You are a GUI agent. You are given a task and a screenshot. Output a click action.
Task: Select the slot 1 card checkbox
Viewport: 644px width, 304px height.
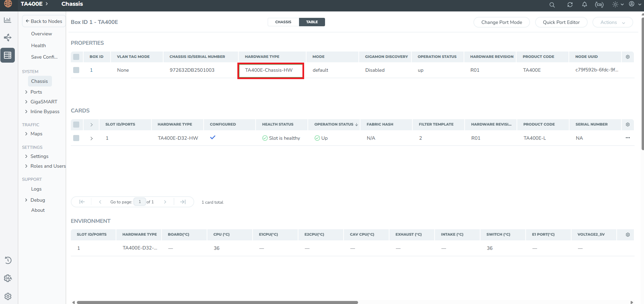click(76, 138)
